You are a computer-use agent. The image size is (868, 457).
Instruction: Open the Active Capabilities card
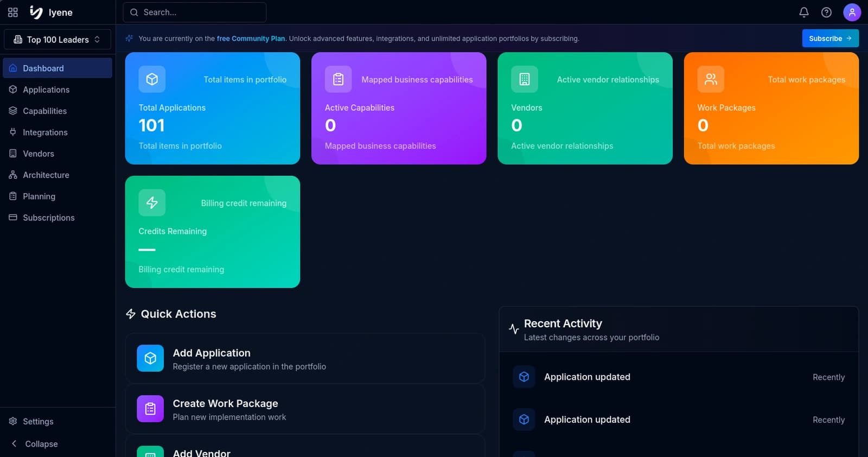coord(399,108)
